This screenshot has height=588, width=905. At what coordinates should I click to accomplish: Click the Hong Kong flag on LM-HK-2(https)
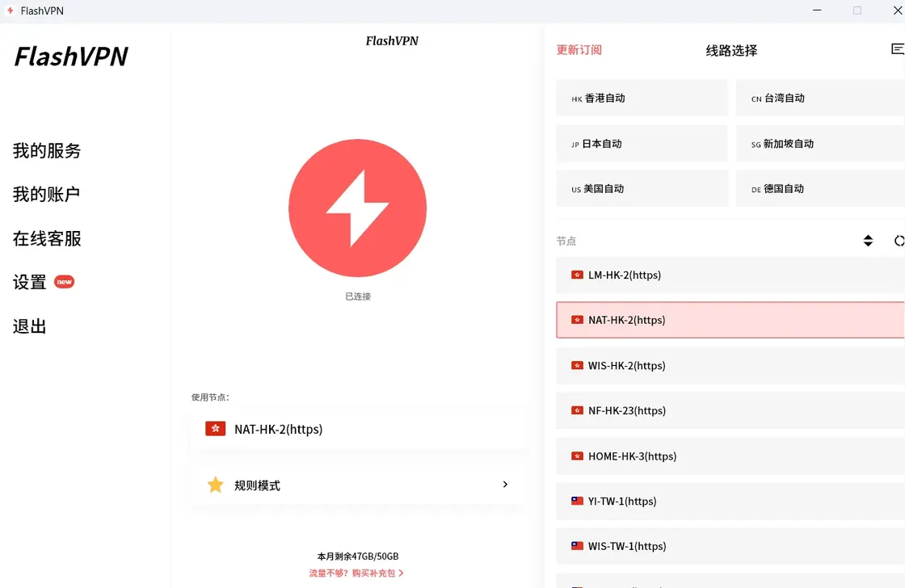[577, 275]
